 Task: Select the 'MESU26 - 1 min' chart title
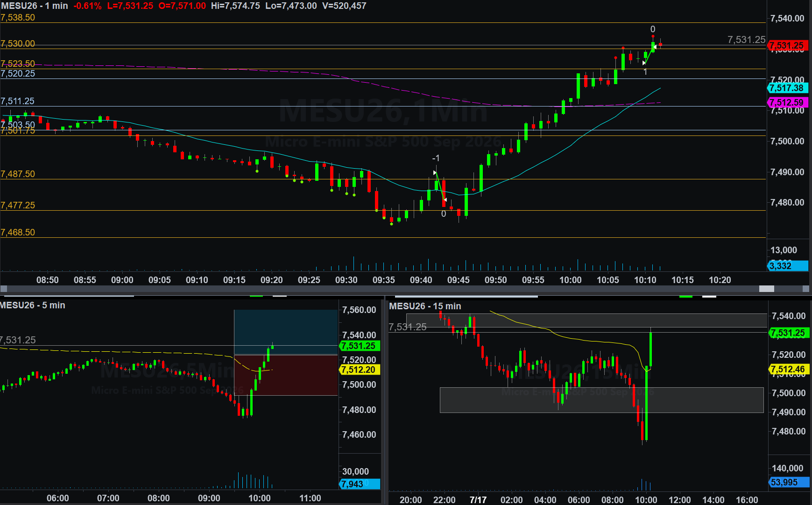[34, 6]
